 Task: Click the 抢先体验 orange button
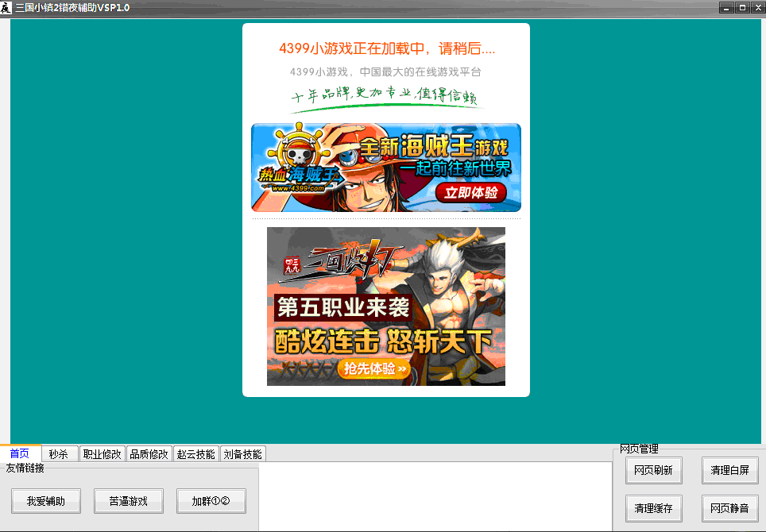click(374, 368)
